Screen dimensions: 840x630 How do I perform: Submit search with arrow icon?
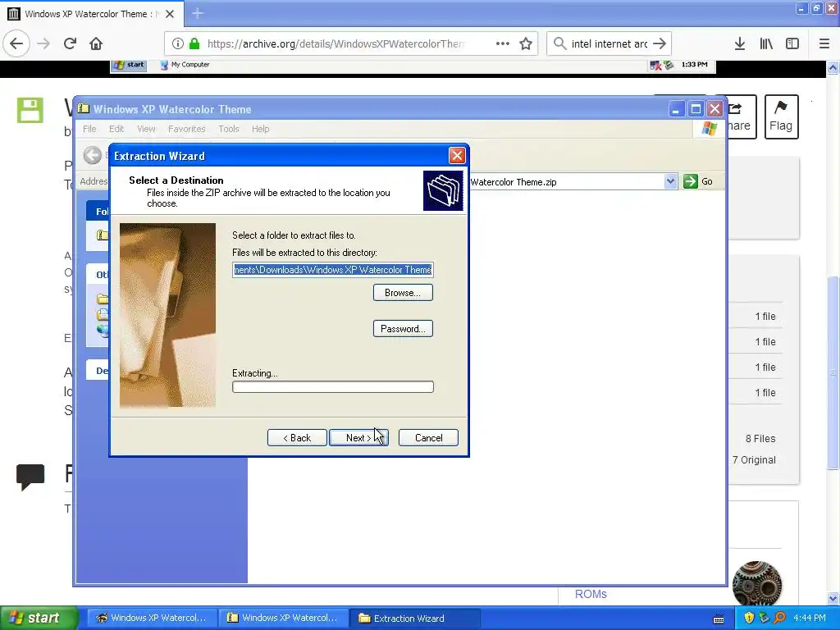660,43
